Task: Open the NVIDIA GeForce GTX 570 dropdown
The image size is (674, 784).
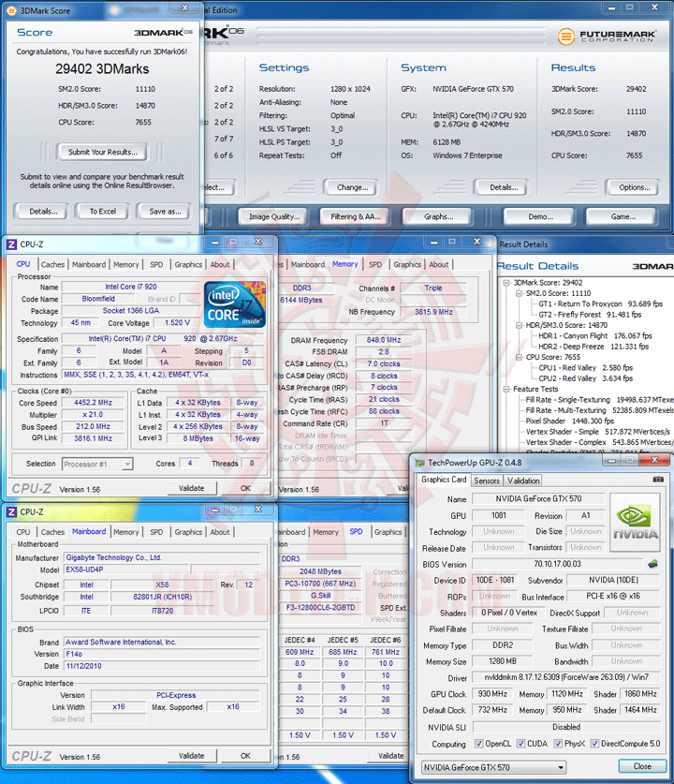Action: point(493,767)
